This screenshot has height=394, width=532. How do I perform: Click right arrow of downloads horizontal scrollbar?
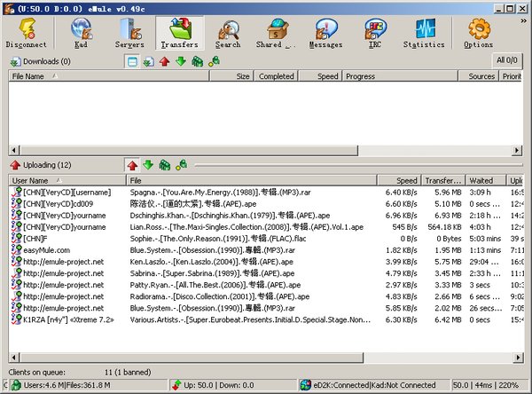tap(517, 150)
